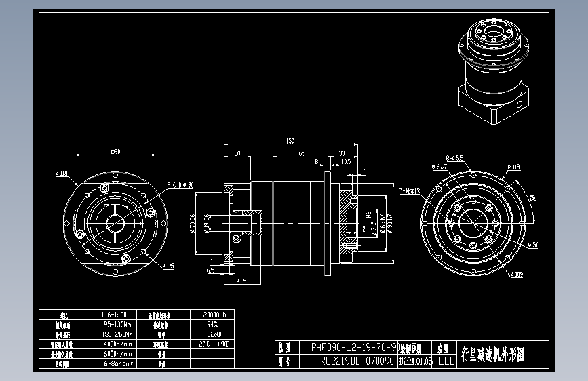Viewport: 588px width, 381px height.
Task: Click the ø63 h7 dimension text
Action: click(383, 224)
